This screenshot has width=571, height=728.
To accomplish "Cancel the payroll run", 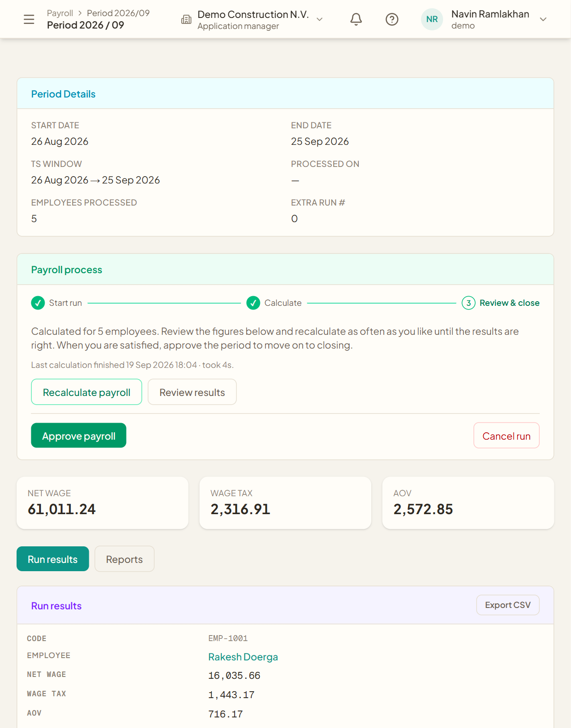I will (x=507, y=436).
